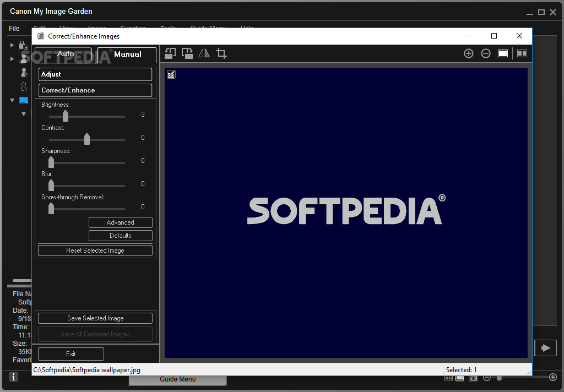Click the Correct/Enhance Images title icon
Image resolution: width=564 pixels, height=392 pixels.
(x=41, y=36)
